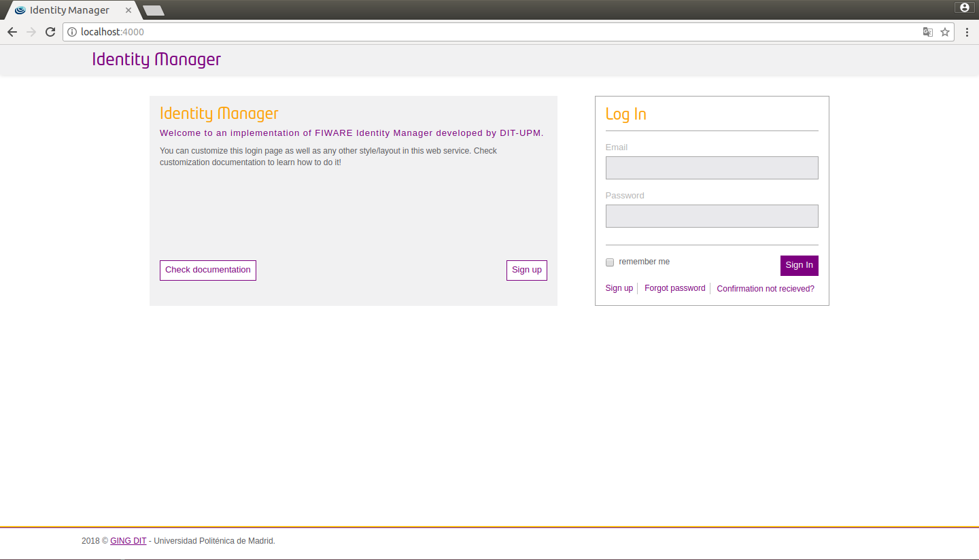Click the Welcome to an implementation text
979x560 pixels.
click(351, 133)
